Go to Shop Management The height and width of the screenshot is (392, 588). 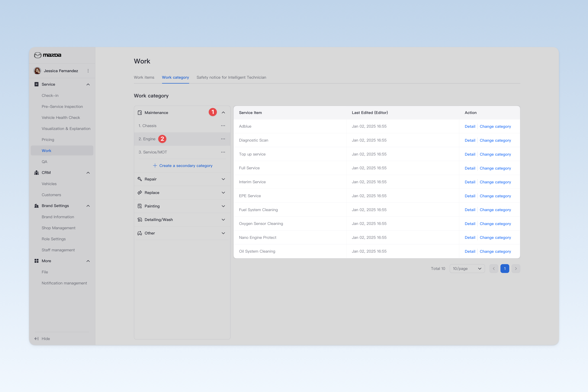59,228
